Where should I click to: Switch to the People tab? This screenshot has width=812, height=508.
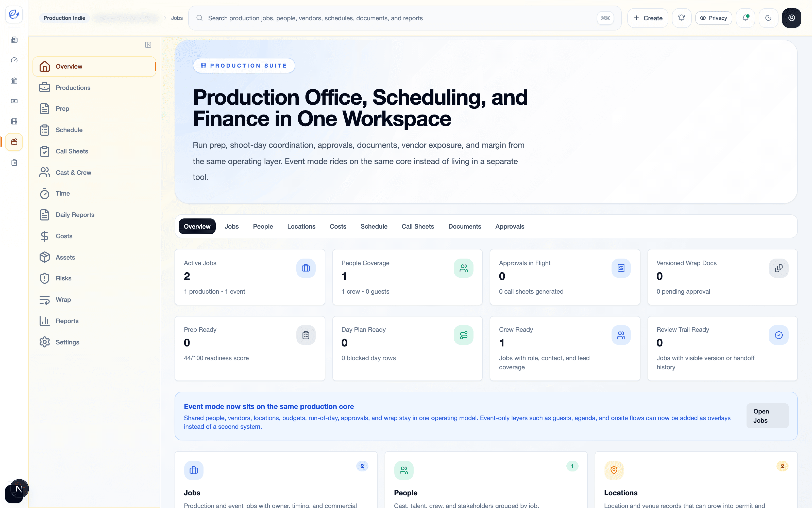point(263,227)
